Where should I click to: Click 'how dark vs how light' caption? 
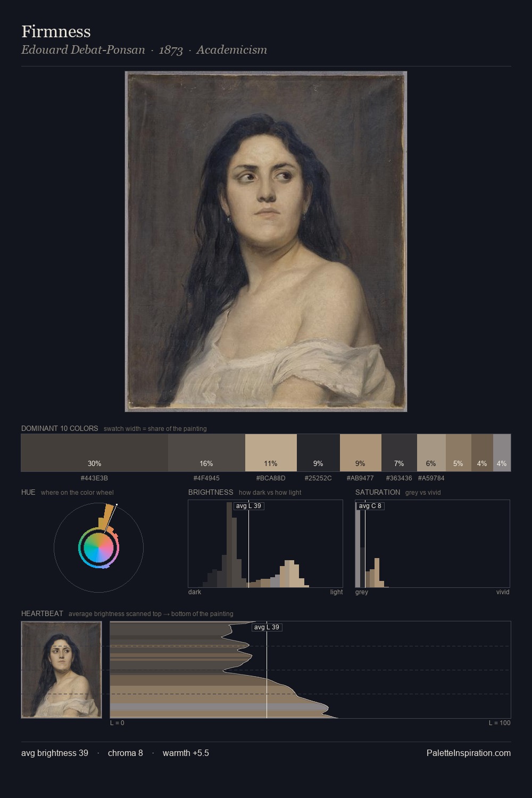pyautogui.click(x=270, y=492)
